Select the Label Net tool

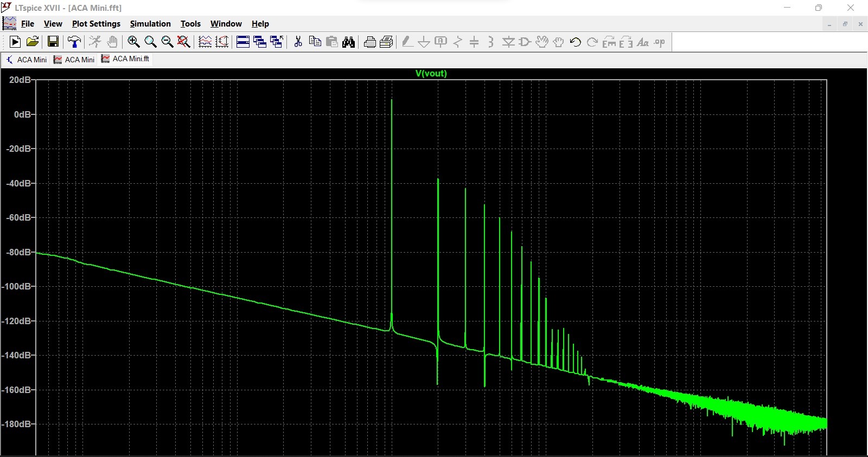coord(441,42)
